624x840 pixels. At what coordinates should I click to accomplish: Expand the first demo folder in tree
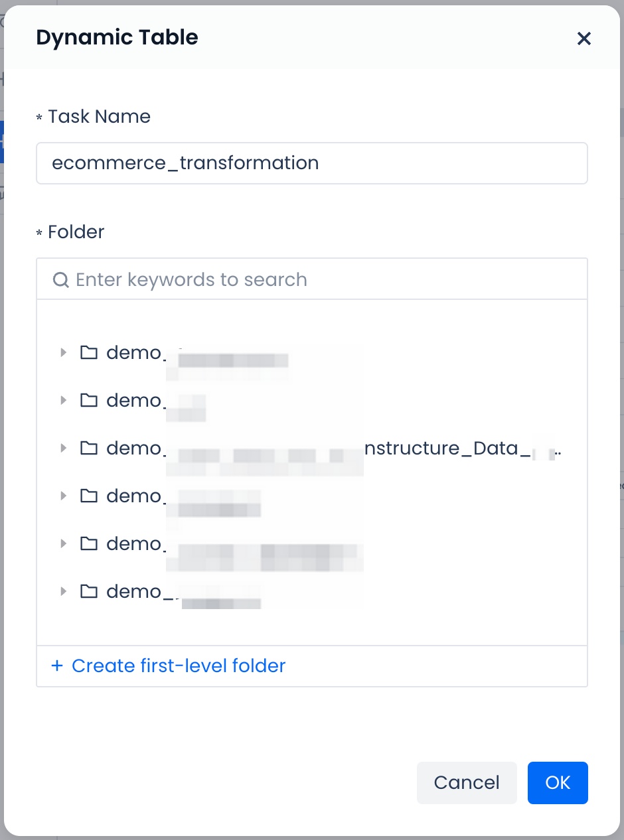click(64, 352)
